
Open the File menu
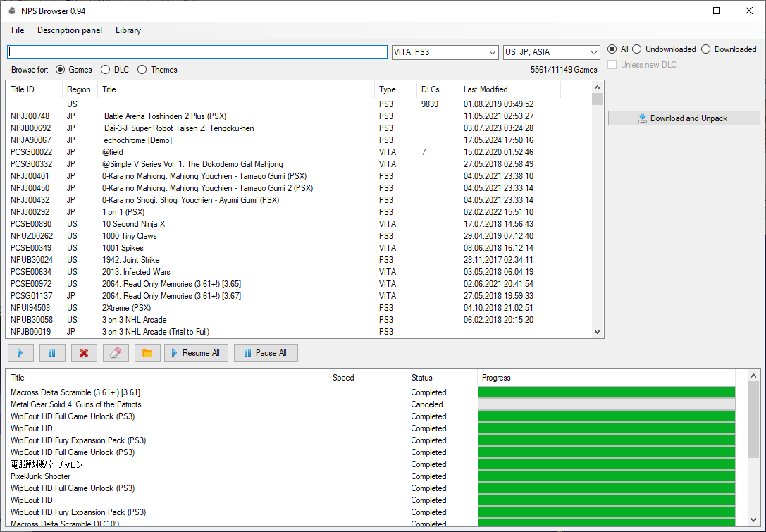click(18, 30)
